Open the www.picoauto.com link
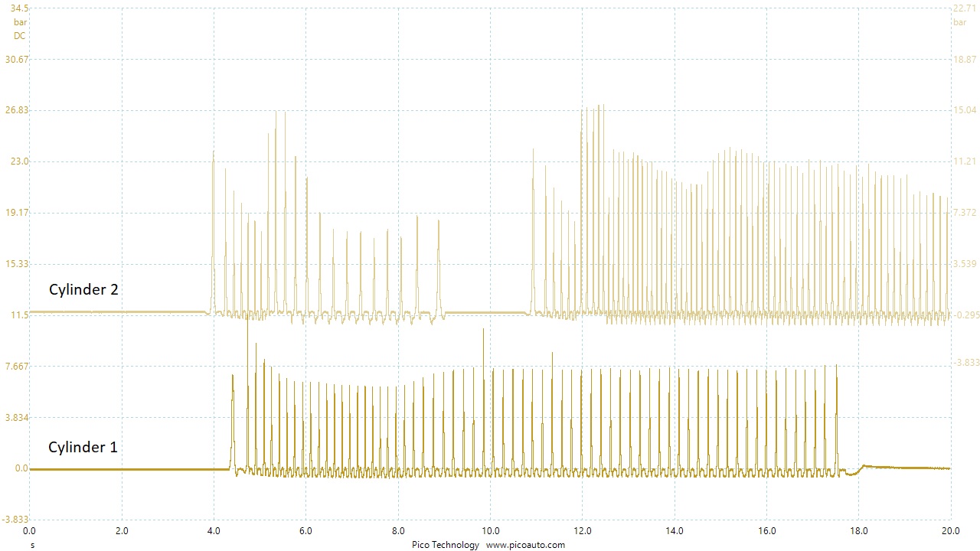The height and width of the screenshot is (551, 980). (528, 545)
